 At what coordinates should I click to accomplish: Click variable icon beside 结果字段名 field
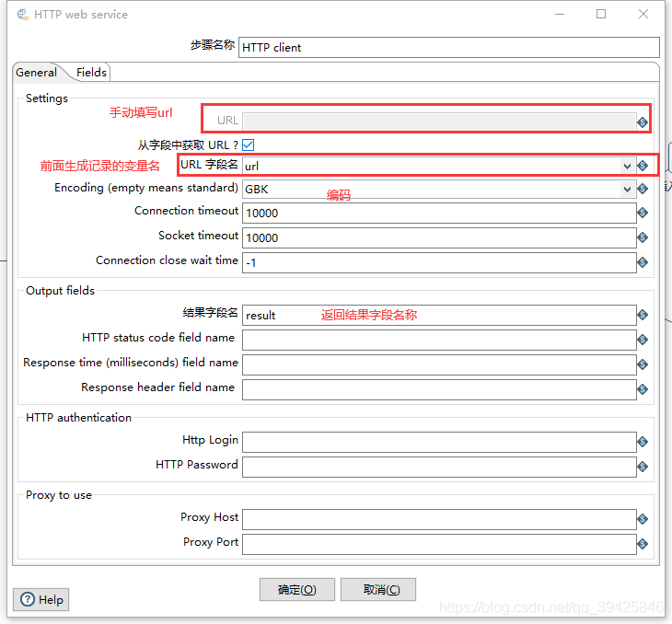(642, 315)
